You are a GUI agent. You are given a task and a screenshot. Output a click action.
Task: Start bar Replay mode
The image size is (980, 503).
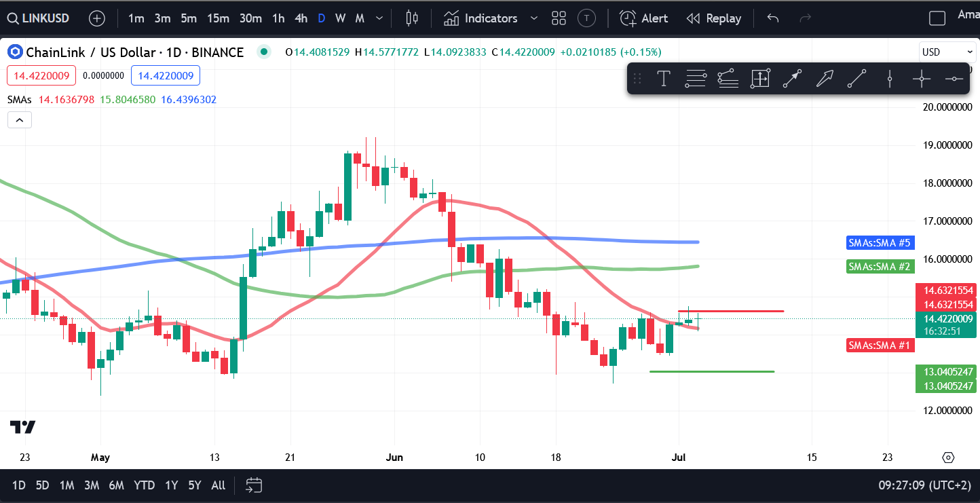(713, 18)
